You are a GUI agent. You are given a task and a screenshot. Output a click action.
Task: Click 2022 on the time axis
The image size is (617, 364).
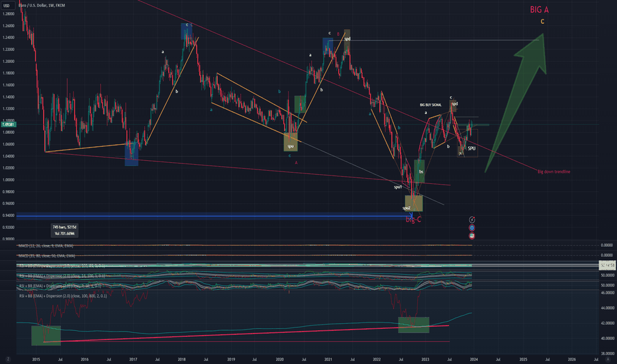click(x=377, y=359)
